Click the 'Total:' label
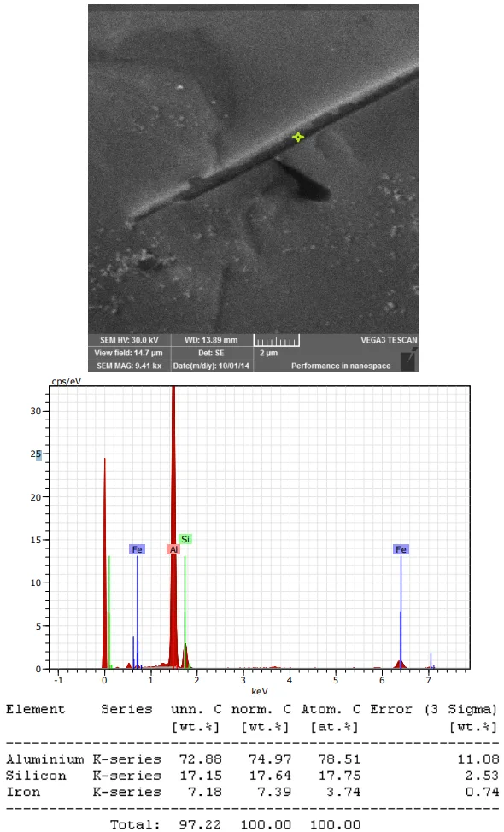Screen dimensions: 504x832 click(135, 824)
